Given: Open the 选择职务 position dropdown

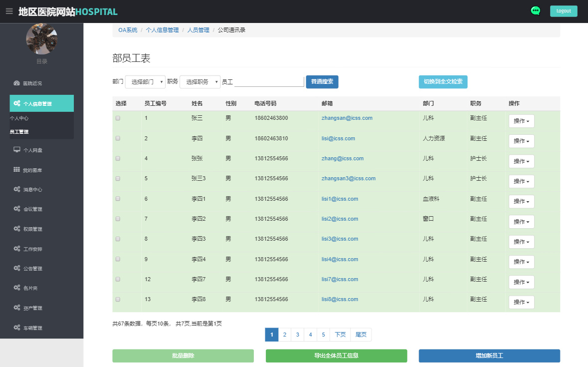Looking at the screenshot, I should click(x=200, y=82).
